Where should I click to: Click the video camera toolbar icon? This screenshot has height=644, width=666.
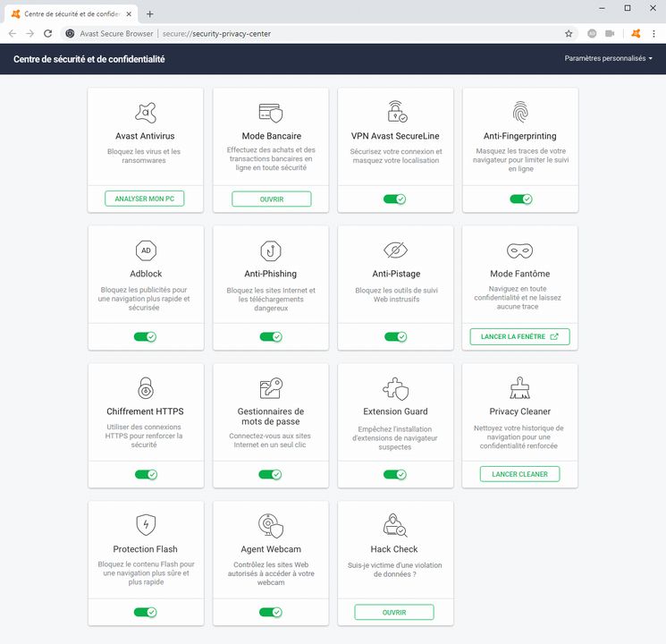click(x=610, y=34)
